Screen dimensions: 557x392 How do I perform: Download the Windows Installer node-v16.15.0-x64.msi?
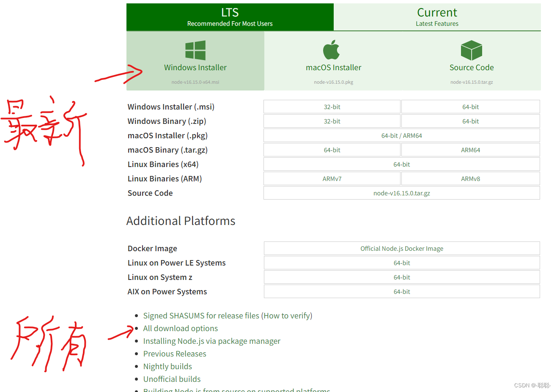(x=195, y=61)
